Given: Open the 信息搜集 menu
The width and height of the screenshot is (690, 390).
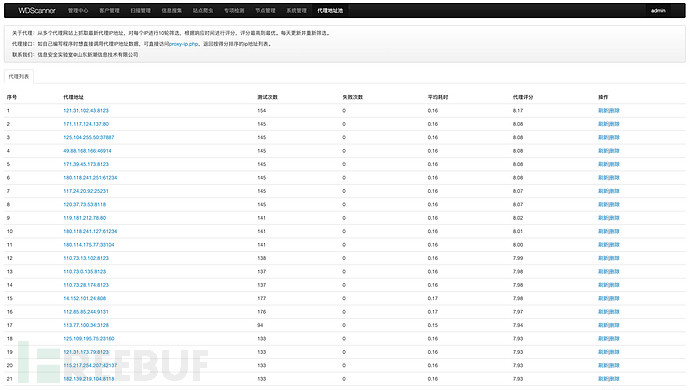Looking at the screenshot, I should [x=172, y=11].
